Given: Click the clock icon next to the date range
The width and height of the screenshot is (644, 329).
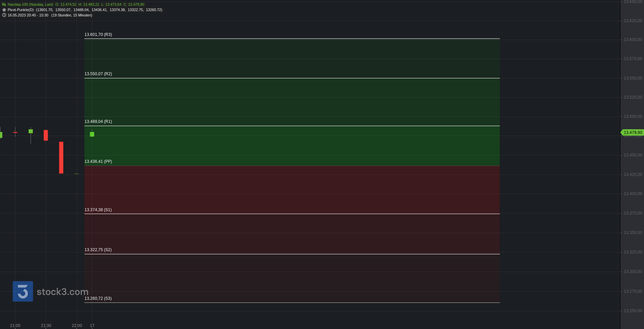Looking at the screenshot, I should [x=4, y=15].
